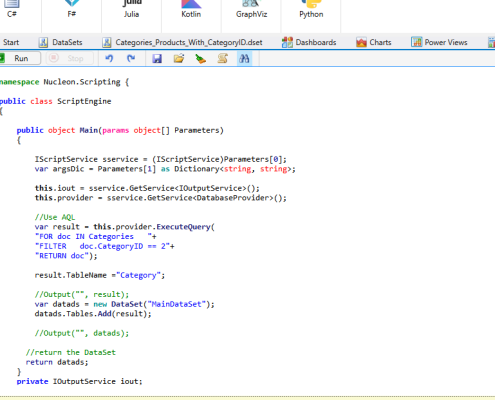
Task: Click the scroll script icon
Action: pos(223,59)
